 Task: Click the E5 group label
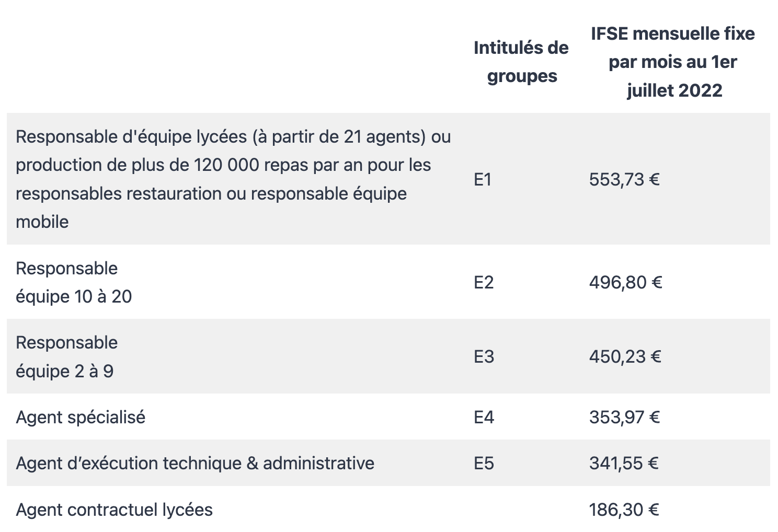click(484, 464)
